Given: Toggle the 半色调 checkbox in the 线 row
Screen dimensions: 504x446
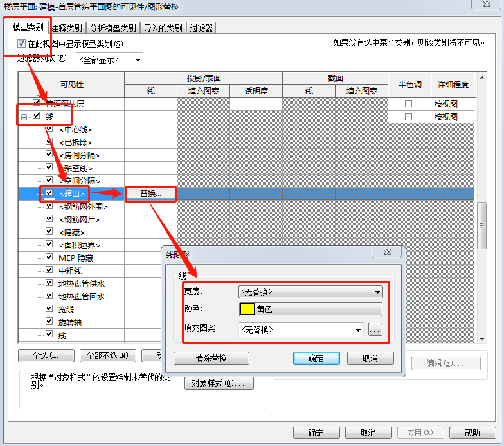Looking at the screenshot, I should pyautogui.click(x=408, y=117).
